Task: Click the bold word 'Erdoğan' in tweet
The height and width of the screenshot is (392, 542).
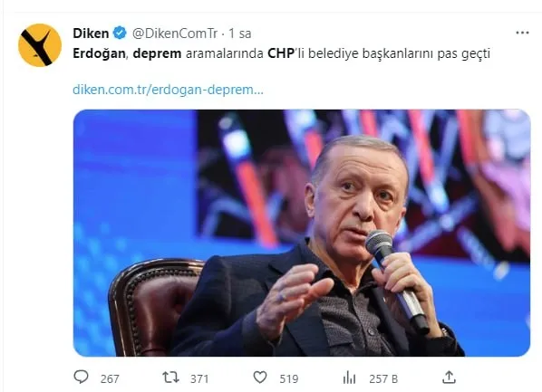Action: pyautogui.click(x=99, y=54)
